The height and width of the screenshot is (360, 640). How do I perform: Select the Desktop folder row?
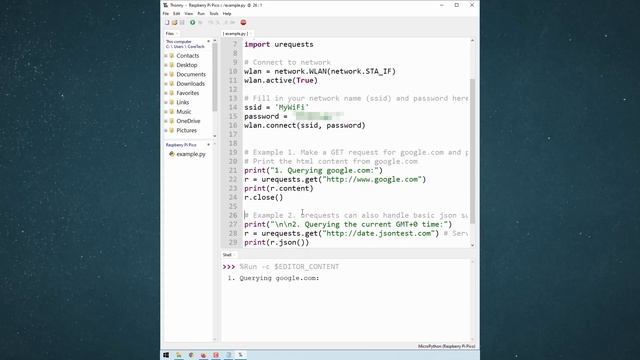point(187,65)
